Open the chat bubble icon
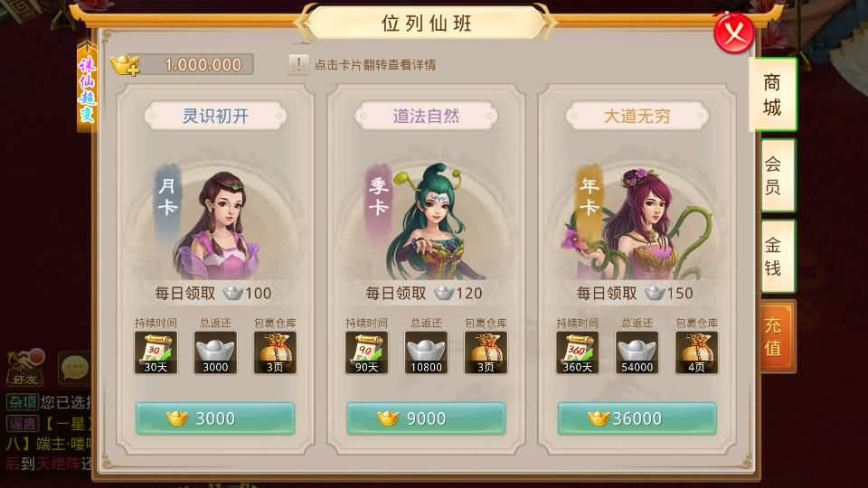This screenshot has height=488, width=868. 74,368
